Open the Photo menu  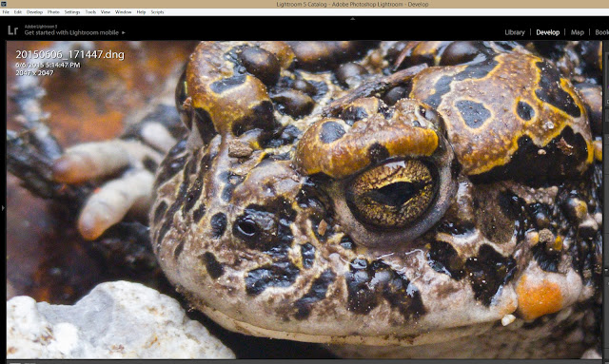(53, 12)
